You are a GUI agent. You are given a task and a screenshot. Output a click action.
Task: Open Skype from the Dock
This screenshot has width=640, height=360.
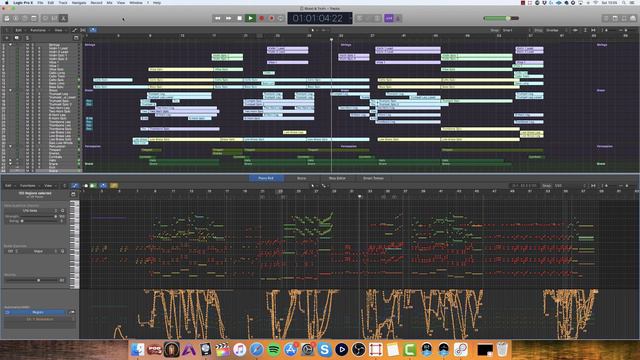point(324,350)
